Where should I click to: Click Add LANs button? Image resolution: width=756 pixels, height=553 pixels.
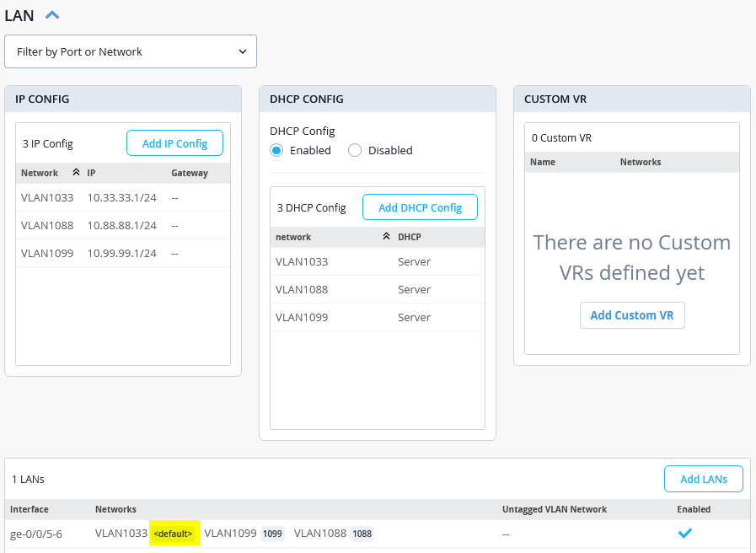704,479
